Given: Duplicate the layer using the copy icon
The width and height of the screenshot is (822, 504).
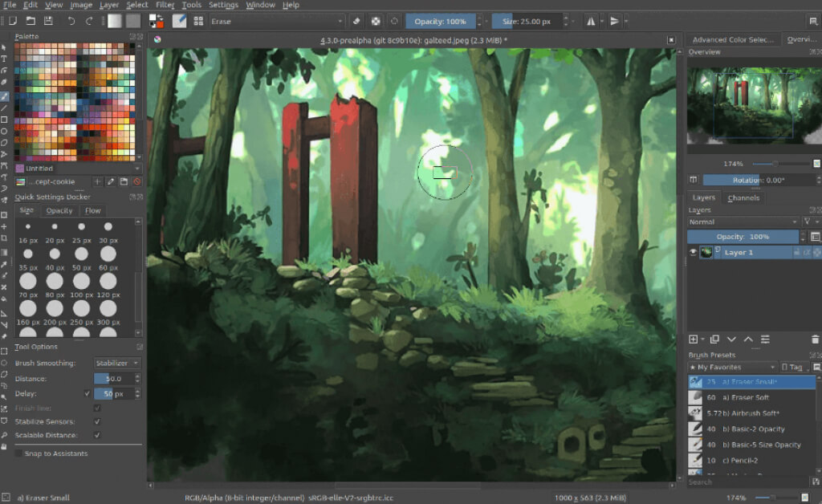Looking at the screenshot, I should pos(714,339).
